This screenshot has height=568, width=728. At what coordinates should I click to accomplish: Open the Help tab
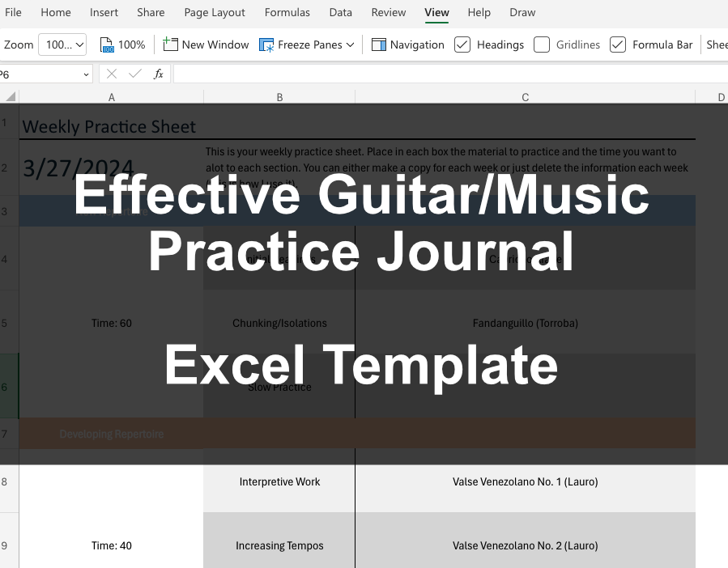click(479, 12)
